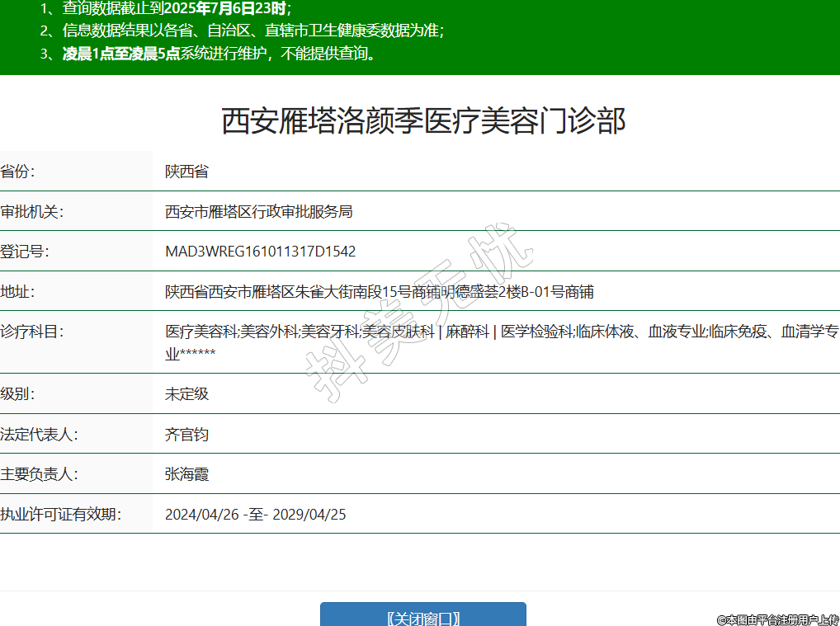Click the 地址 row label
Viewport: 840px width, 626px height.
[x=18, y=292]
